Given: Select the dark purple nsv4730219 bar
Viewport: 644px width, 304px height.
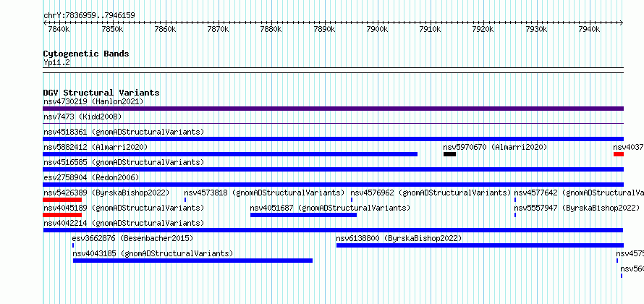Looking at the screenshot, I should pyautogui.click(x=333, y=109).
